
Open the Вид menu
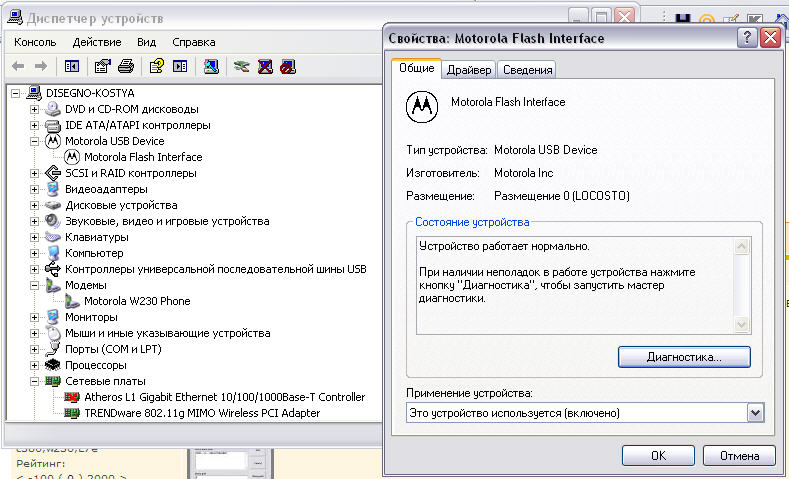(146, 42)
